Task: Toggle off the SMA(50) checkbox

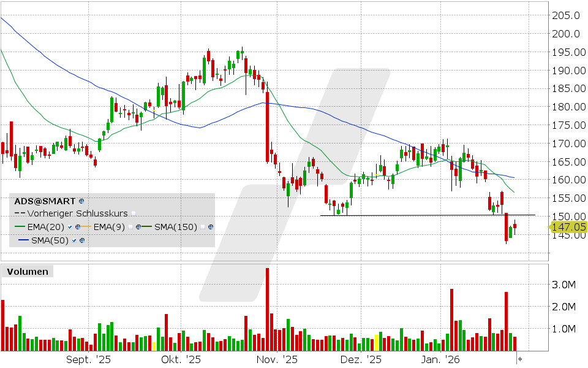Action: (x=74, y=240)
